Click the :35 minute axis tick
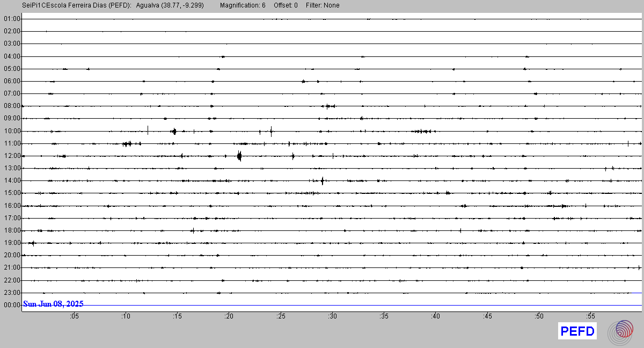This screenshot has width=644, height=348. click(x=384, y=316)
